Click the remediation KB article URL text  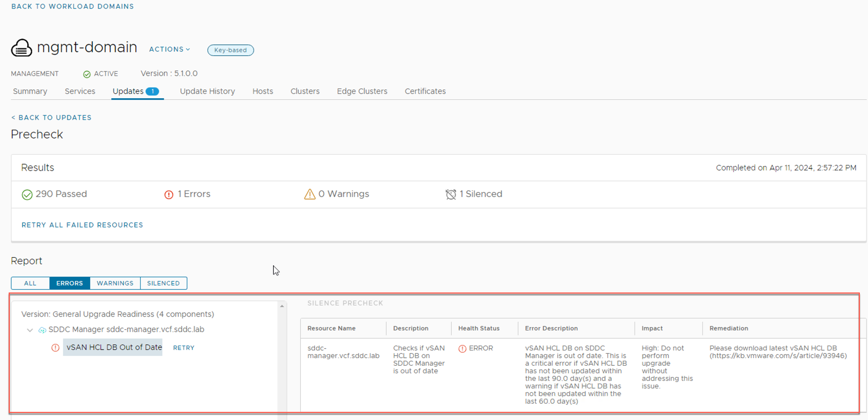pos(778,356)
